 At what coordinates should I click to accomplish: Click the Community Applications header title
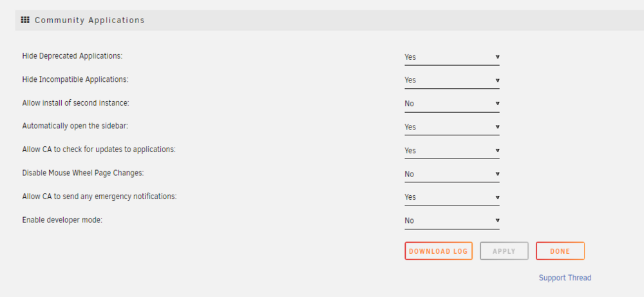tap(90, 20)
